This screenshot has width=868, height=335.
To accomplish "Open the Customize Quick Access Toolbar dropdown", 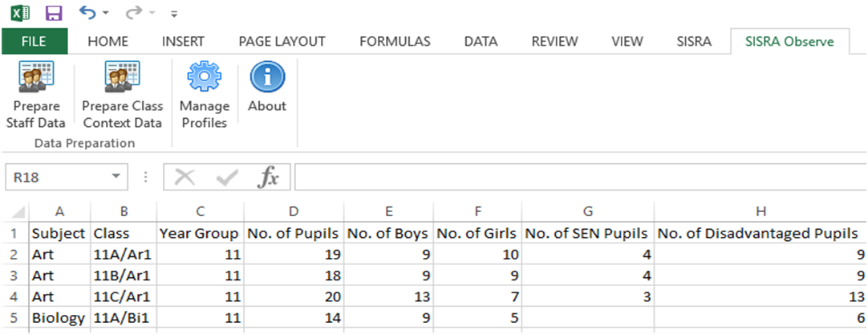I will (x=174, y=14).
